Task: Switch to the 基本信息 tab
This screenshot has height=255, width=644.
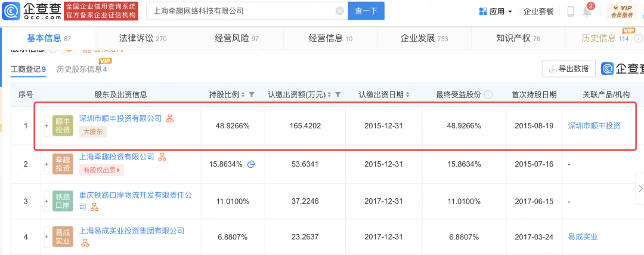Action: click(49, 39)
